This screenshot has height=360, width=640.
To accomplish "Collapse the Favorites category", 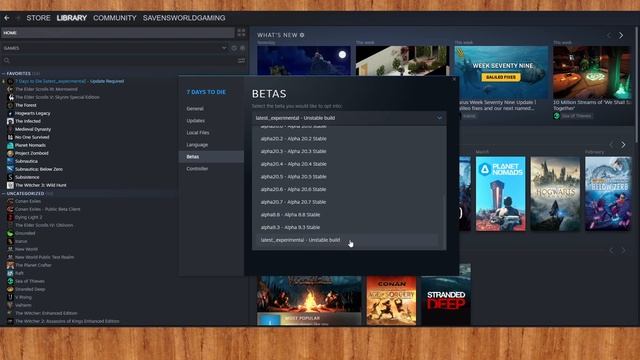I will coord(4,73).
